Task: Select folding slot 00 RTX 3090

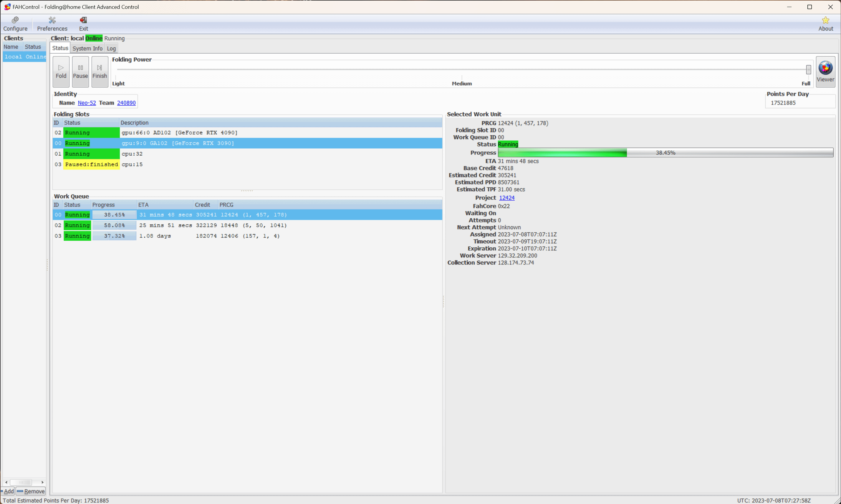Action: pyautogui.click(x=247, y=143)
